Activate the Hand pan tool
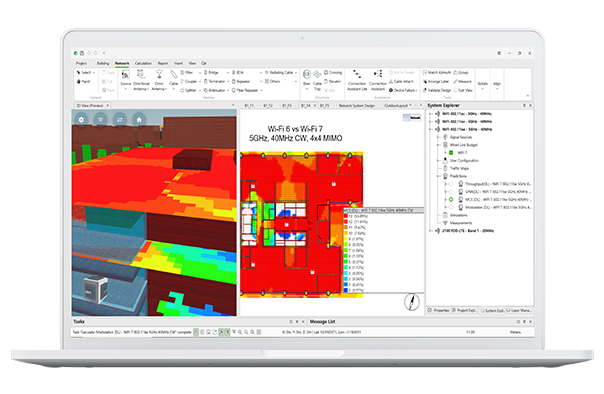This screenshot has width=604, height=394. (83, 81)
